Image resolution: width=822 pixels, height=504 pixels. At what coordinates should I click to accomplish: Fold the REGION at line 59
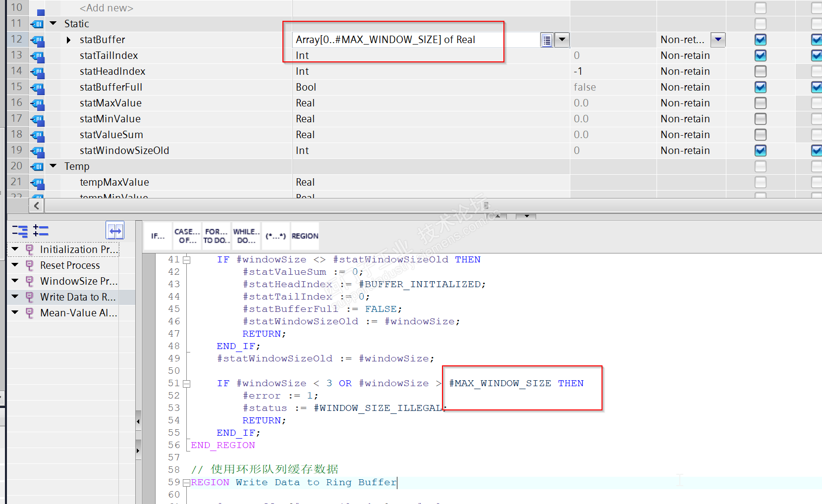click(186, 483)
